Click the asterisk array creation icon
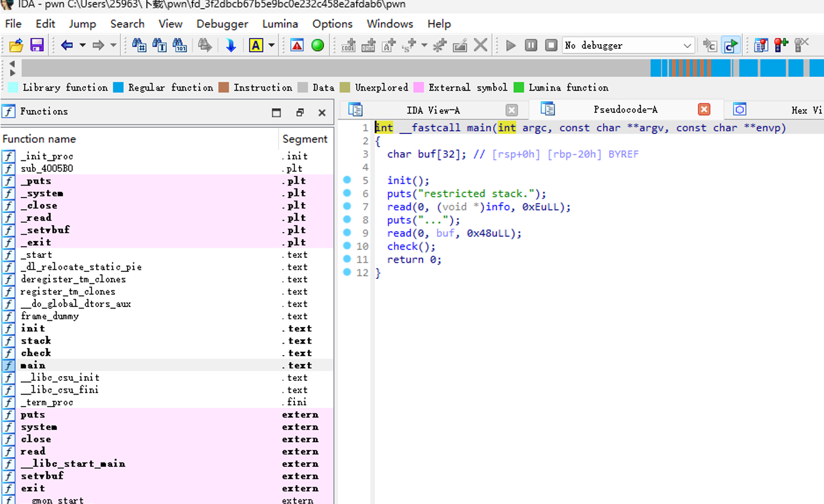This screenshot has width=824, height=504. pos(440,45)
